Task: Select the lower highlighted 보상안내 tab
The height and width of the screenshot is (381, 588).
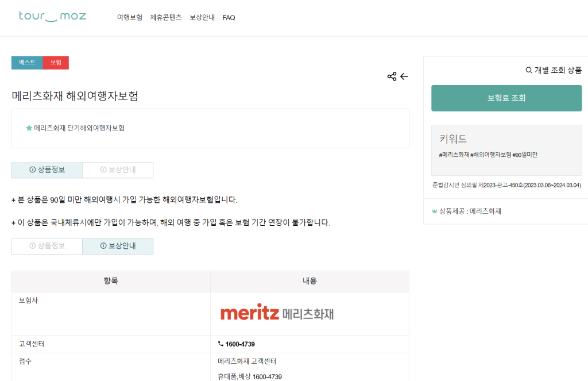Action: click(x=118, y=247)
